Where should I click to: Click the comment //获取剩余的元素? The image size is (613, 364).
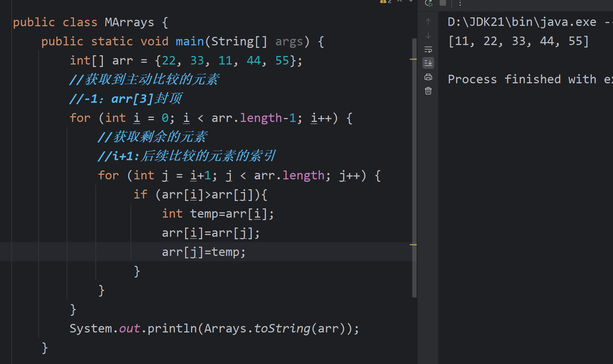click(x=152, y=137)
